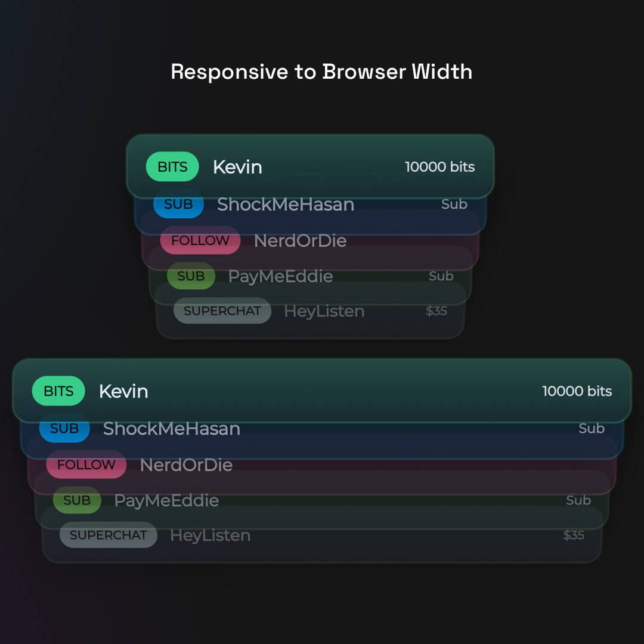
Task: Open the $35 superchat amount
Action: coord(436,311)
